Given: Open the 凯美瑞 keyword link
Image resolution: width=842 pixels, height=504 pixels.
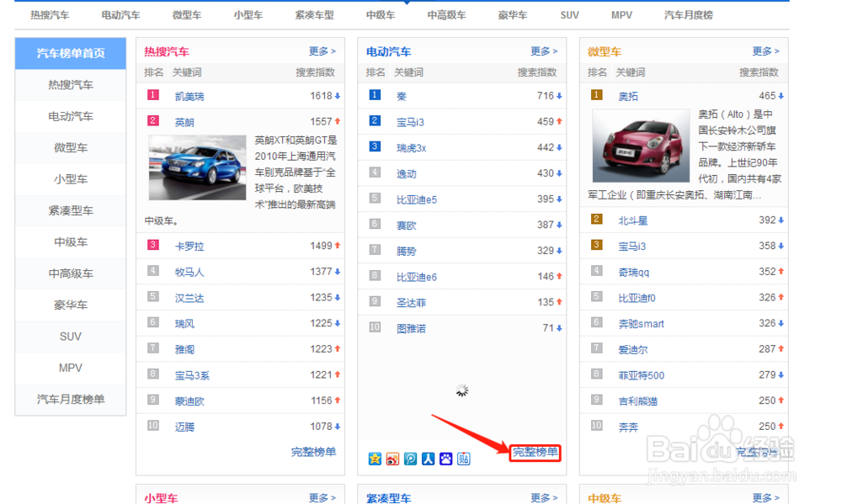Looking at the screenshot, I should 189,97.
